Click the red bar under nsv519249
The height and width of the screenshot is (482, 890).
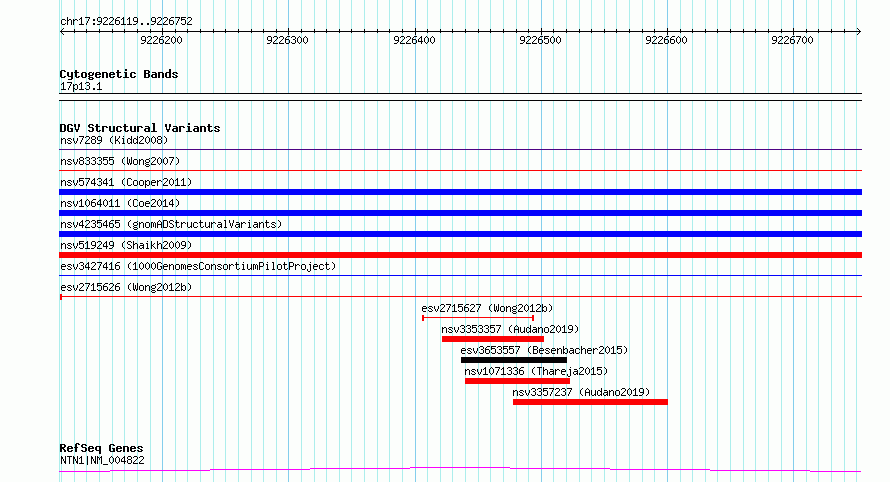[x=460, y=255]
